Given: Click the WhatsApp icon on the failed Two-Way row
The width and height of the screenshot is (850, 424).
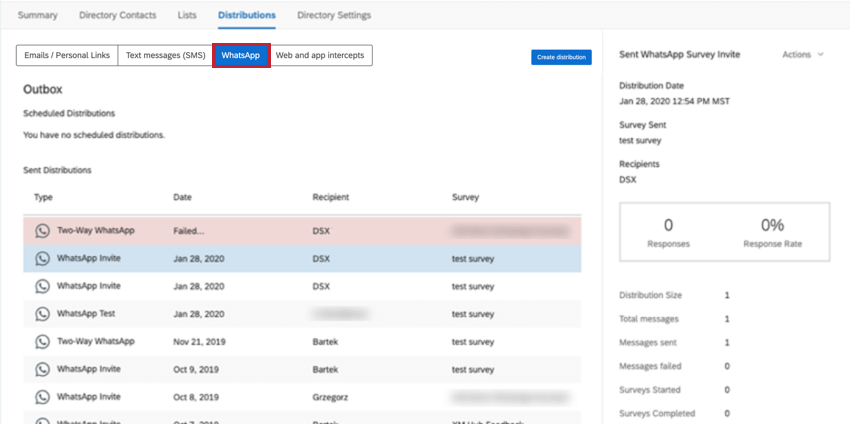Looking at the screenshot, I should [x=42, y=231].
